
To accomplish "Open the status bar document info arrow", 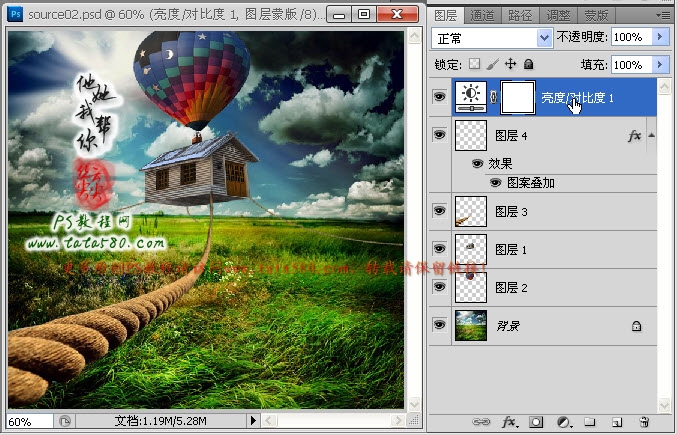I will (x=253, y=420).
